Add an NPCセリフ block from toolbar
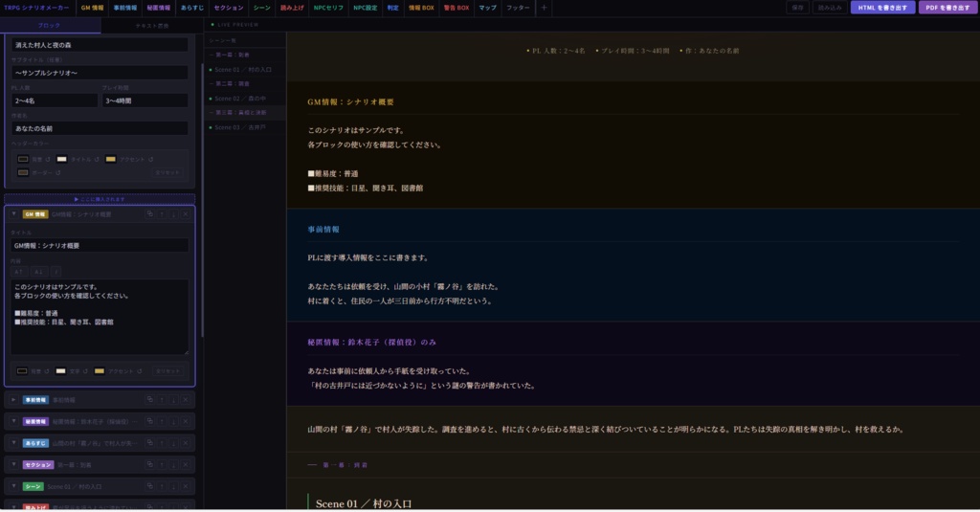 328,8
